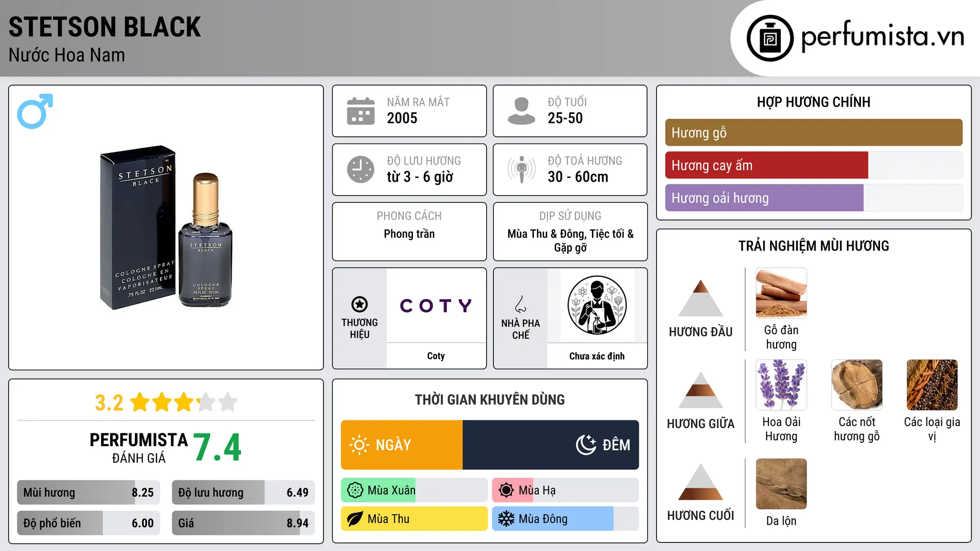Click the Coty brand name label
The height and width of the screenshot is (551, 980).
click(436, 356)
